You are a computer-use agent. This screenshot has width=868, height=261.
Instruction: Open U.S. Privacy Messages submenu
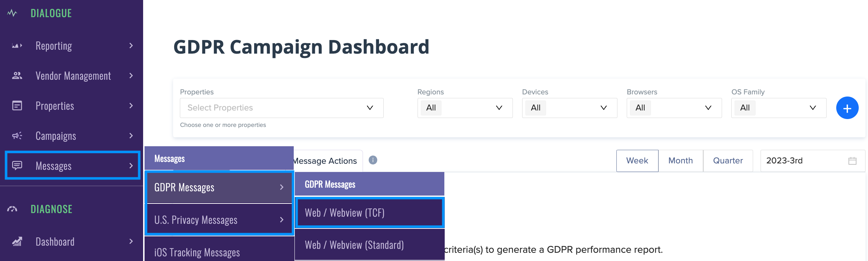(219, 220)
